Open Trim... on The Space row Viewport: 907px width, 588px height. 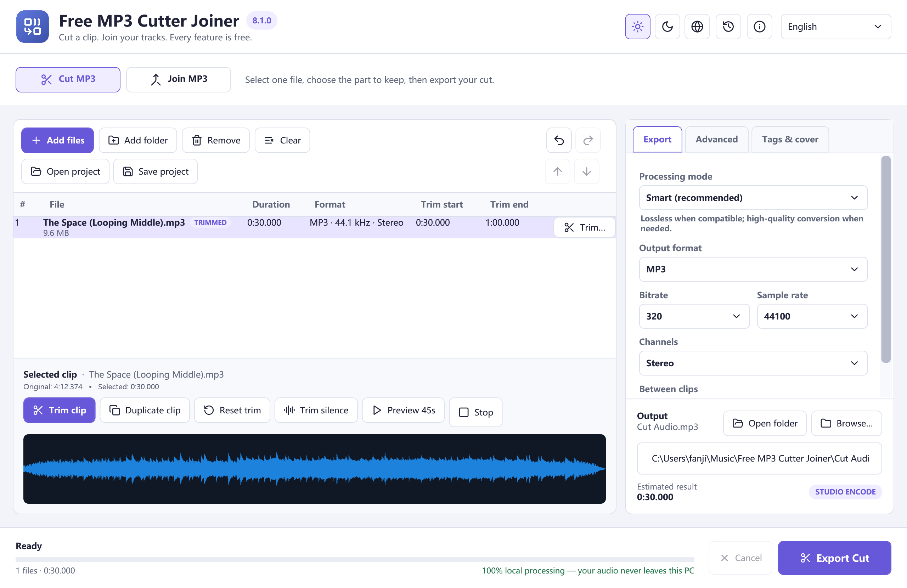(x=584, y=227)
